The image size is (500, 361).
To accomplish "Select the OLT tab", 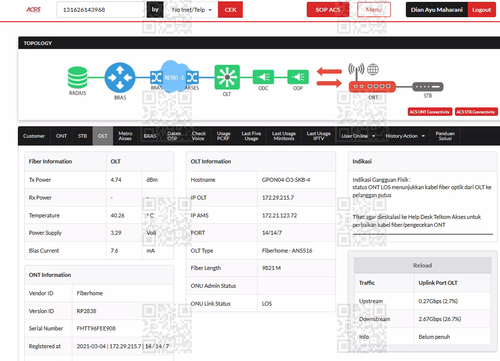I will 103,136.
